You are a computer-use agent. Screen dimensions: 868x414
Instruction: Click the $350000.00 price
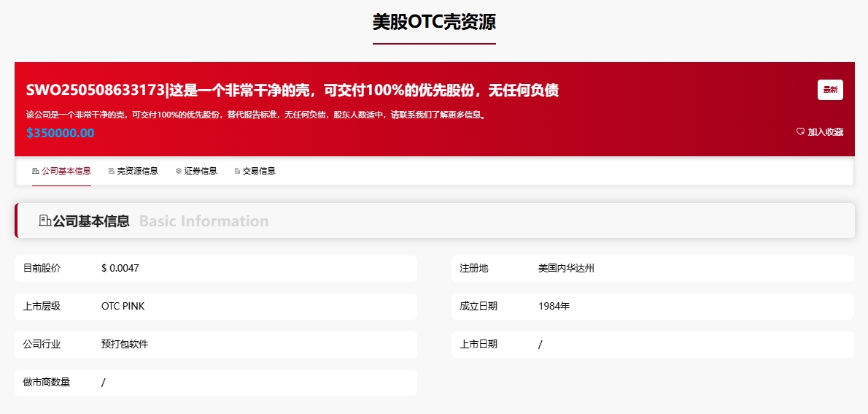click(60, 133)
